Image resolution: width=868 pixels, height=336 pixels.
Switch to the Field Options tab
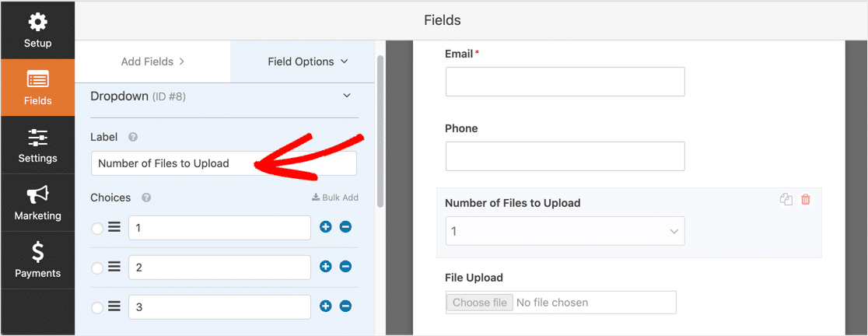coord(308,61)
